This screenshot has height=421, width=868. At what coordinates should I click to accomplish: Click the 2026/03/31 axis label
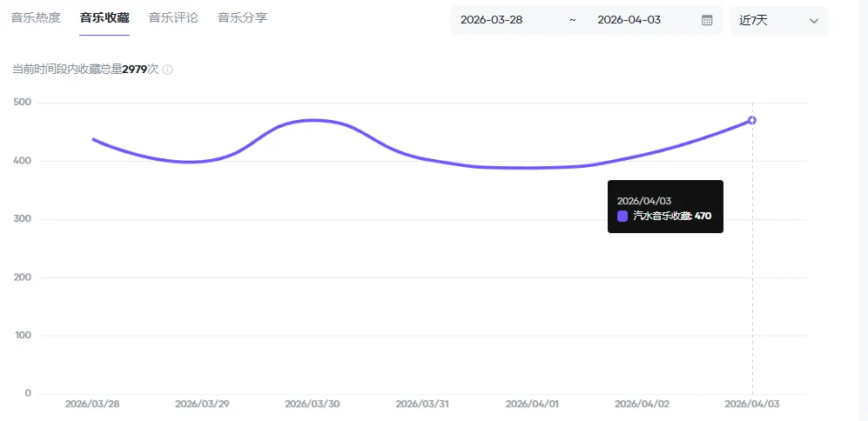point(422,404)
